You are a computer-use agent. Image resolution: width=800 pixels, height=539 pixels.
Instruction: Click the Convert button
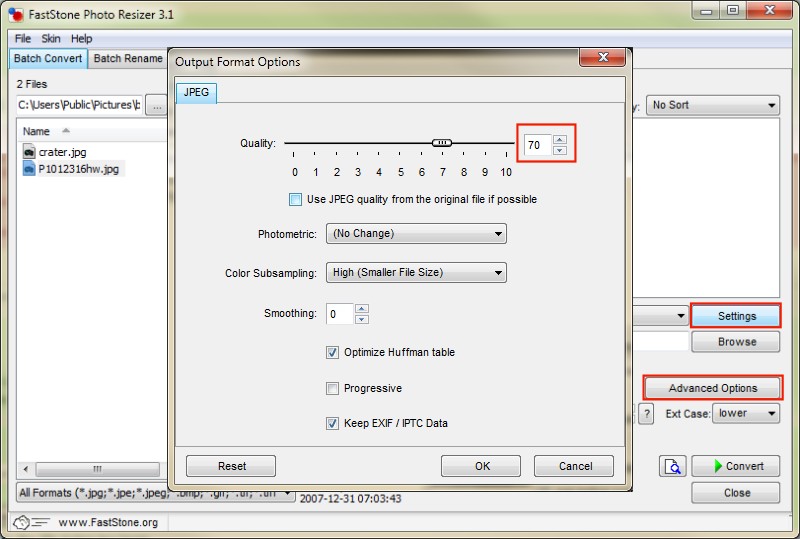(736, 466)
